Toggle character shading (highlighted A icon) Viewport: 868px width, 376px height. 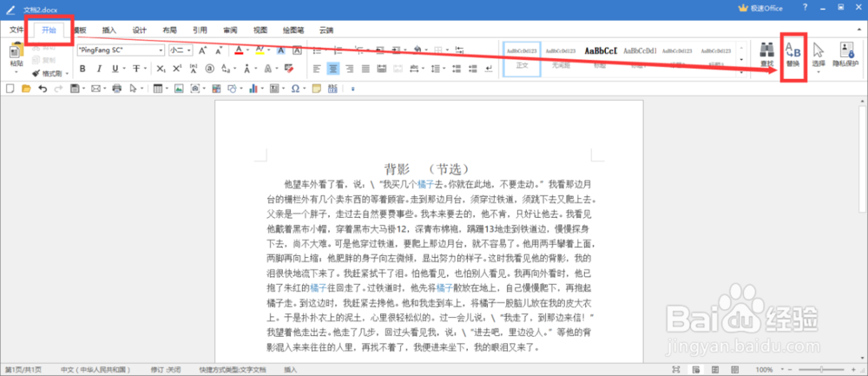[x=280, y=50]
